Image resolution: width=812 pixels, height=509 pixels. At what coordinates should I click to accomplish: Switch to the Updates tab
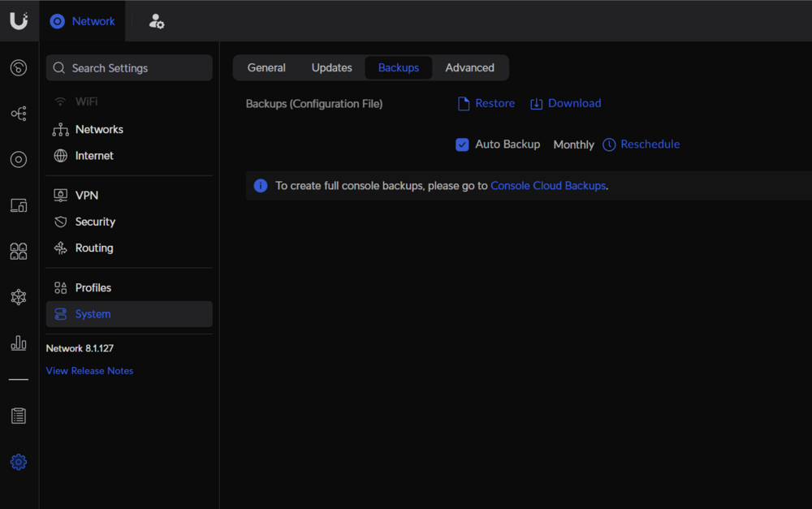point(332,68)
